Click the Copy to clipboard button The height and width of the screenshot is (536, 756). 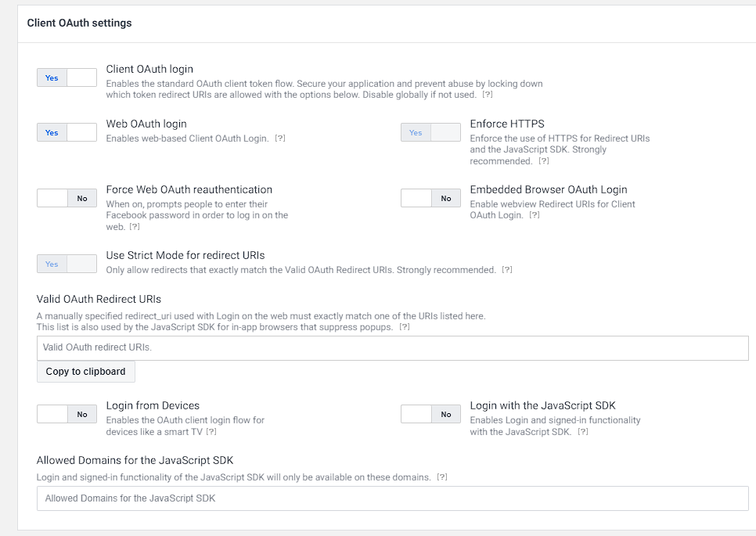85,372
